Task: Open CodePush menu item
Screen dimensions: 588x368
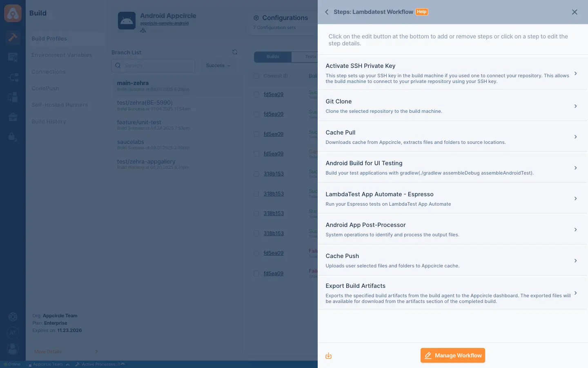Action: coord(45,88)
